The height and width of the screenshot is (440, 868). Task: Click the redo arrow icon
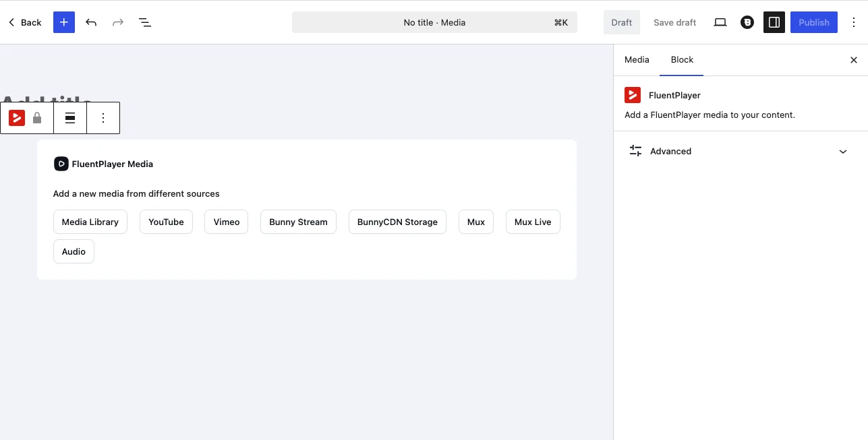[118, 22]
